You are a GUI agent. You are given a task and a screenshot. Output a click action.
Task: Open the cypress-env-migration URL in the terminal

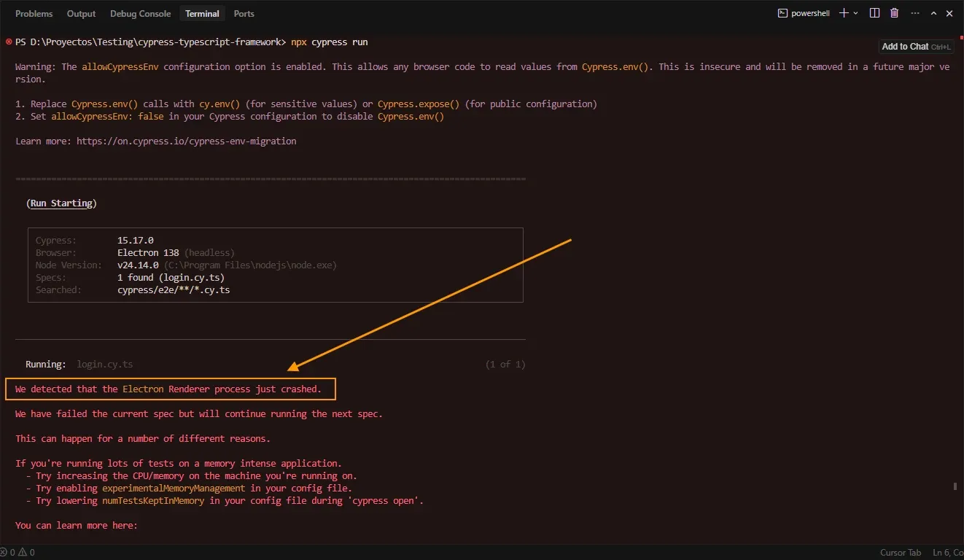coord(186,141)
